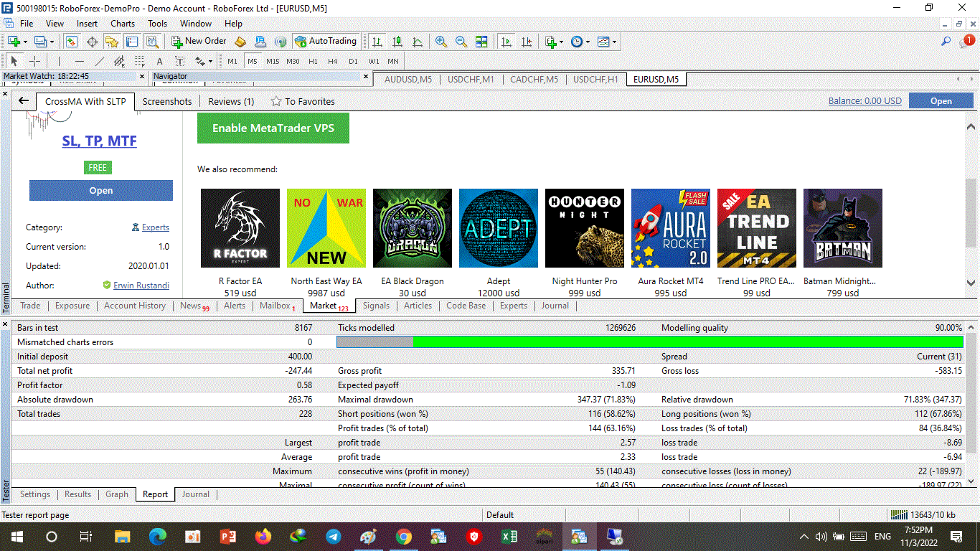The width and height of the screenshot is (980, 551).
Task: Open the Charts menu
Action: click(x=123, y=24)
